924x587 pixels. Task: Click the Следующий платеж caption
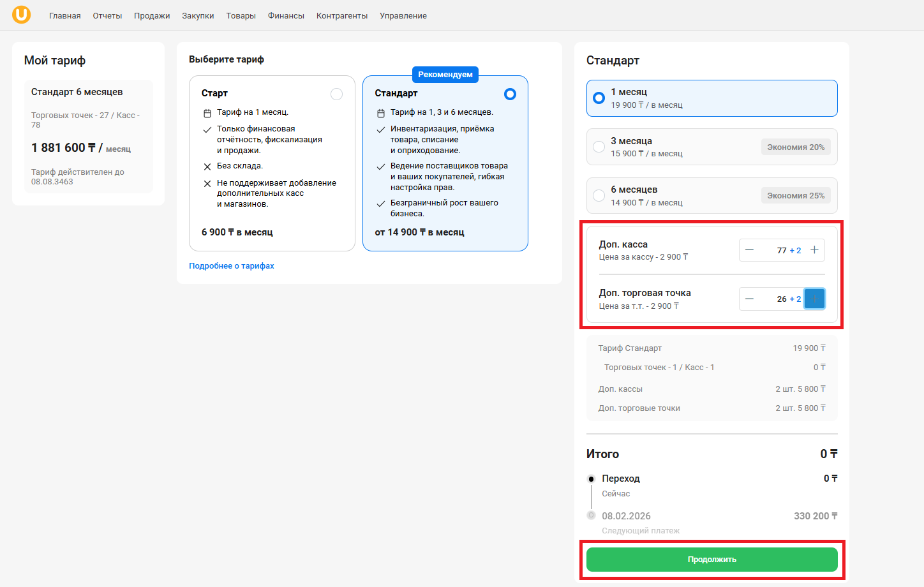tap(641, 531)
